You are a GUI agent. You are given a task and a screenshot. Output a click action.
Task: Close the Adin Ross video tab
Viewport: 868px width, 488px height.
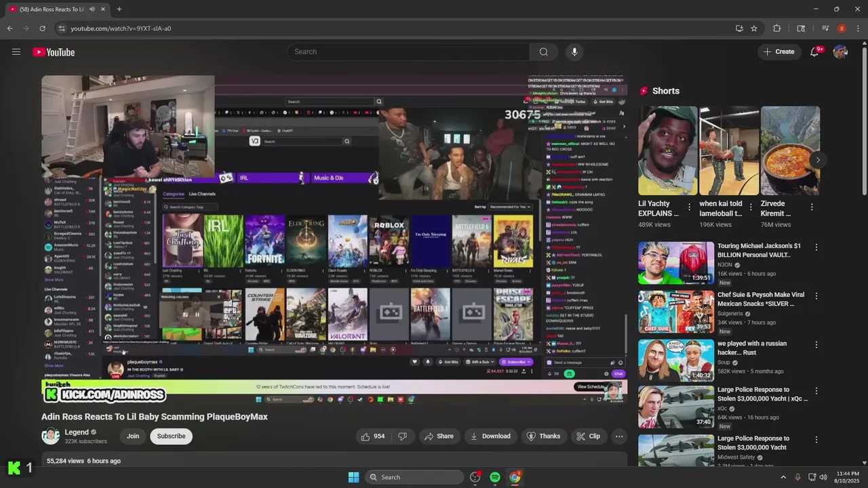click(x=103, y=9)
